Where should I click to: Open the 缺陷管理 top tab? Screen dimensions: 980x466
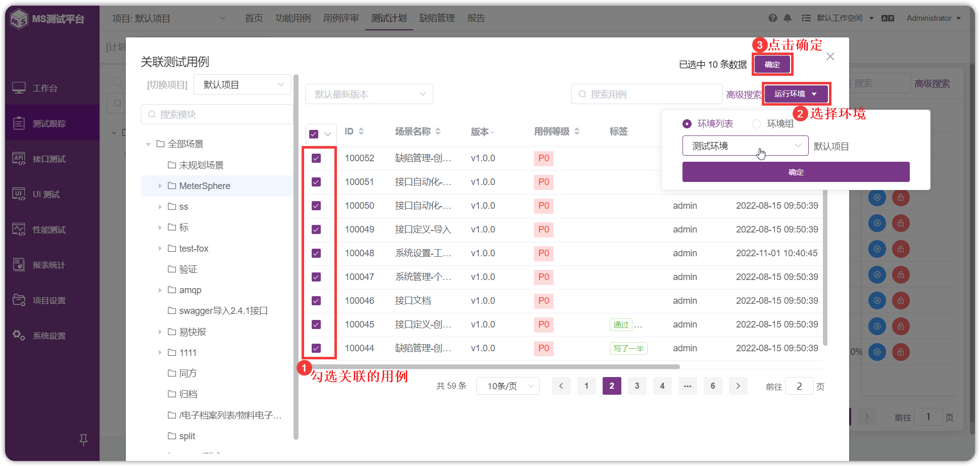[x=437, y=18]
